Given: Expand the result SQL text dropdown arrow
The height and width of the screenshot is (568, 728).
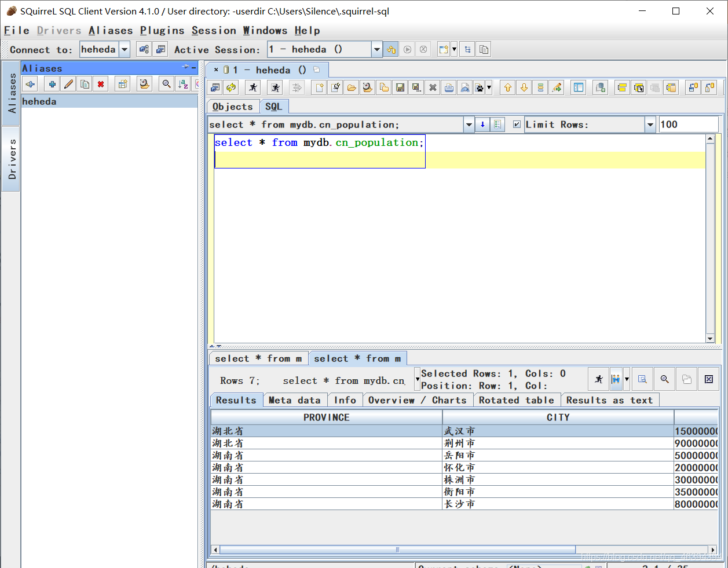Looking at the screenshot, I should click(417, 380).
